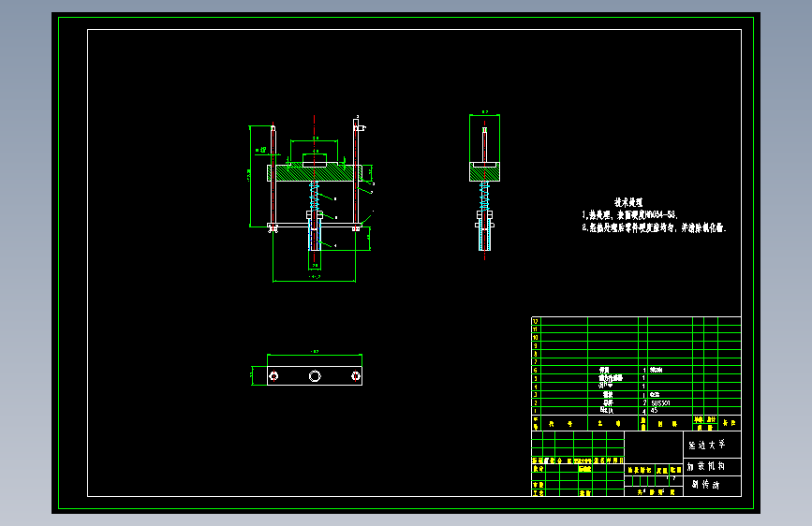Select the left guide rod in front view
The image size is (812, 526).
[273, 176]
